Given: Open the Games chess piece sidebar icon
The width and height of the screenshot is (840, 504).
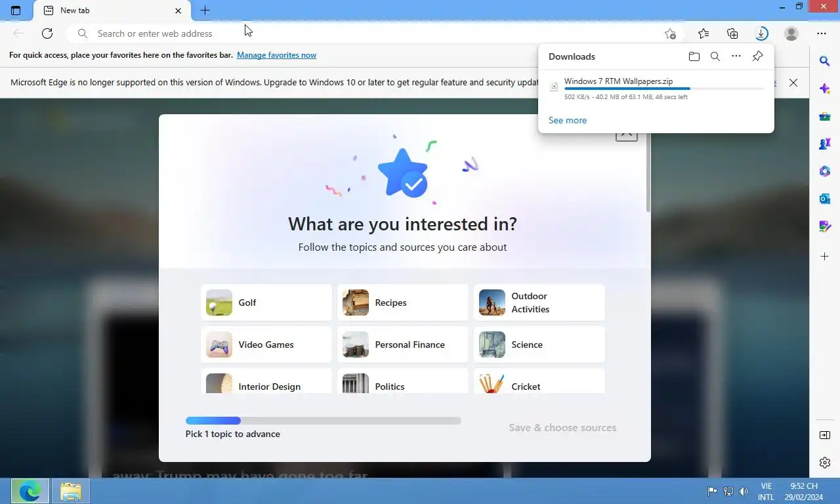Looking at the screenshot, I should (x=825, y=144).
